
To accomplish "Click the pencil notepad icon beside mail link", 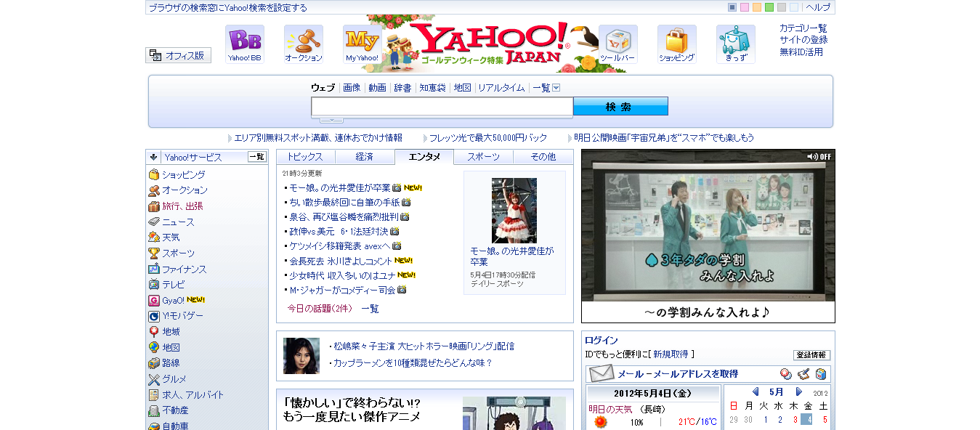I will tap(803, 374).
